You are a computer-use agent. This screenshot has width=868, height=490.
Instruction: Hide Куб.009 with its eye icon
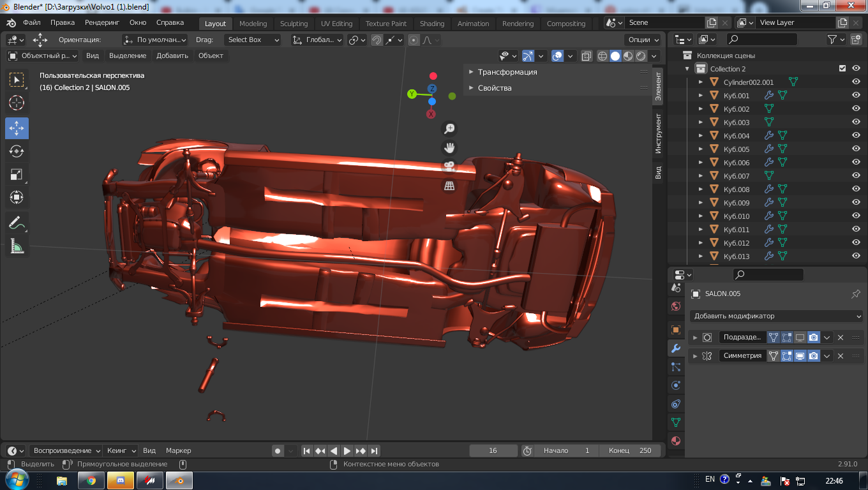tap(856, 203)
